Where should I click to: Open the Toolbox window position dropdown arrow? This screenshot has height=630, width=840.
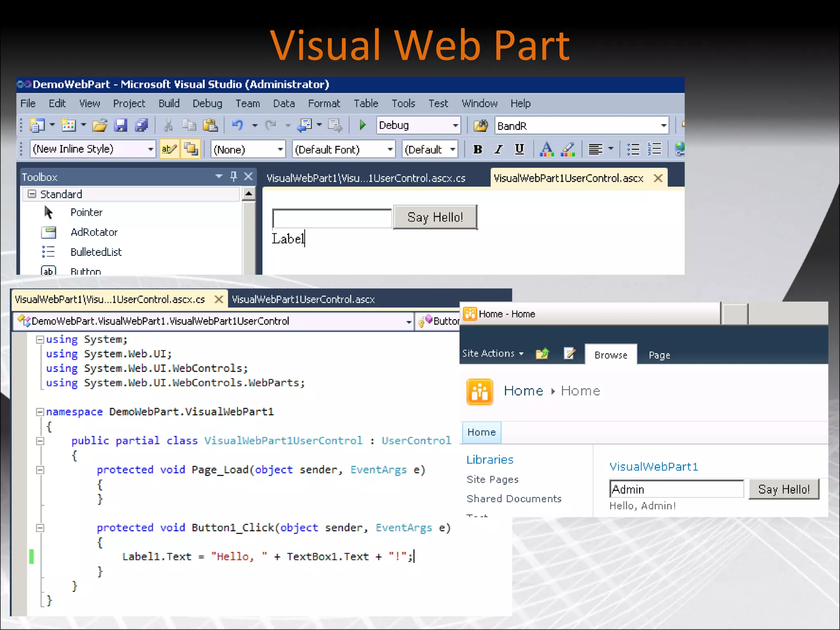click(x=219, y=176)
